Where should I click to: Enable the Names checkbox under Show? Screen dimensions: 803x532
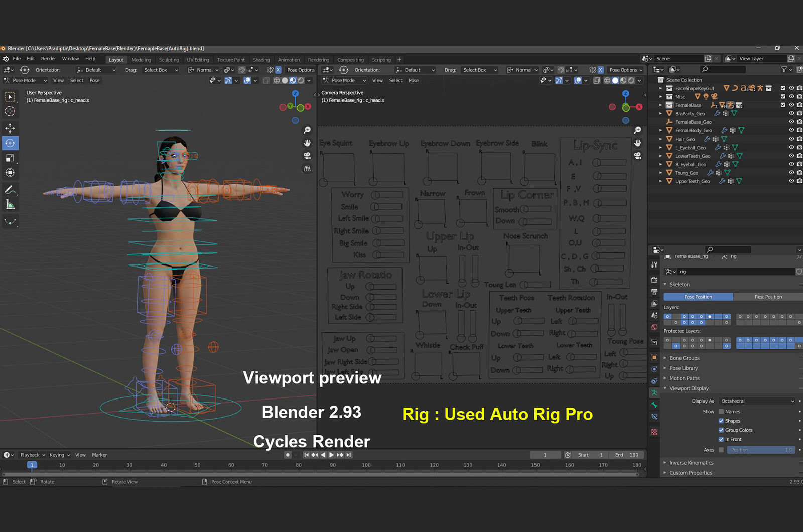click(x=721, y=412)
